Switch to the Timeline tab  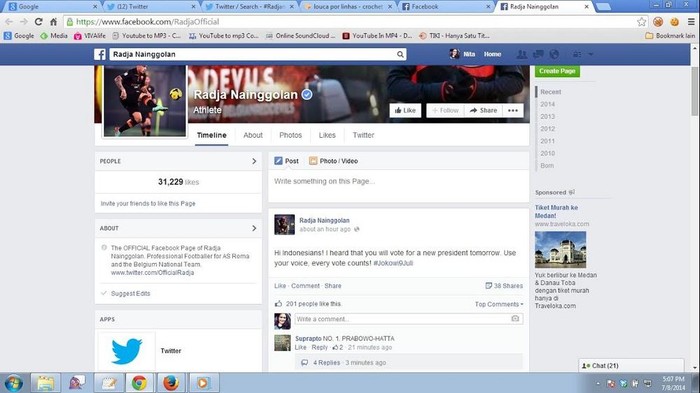click(212, 135)
